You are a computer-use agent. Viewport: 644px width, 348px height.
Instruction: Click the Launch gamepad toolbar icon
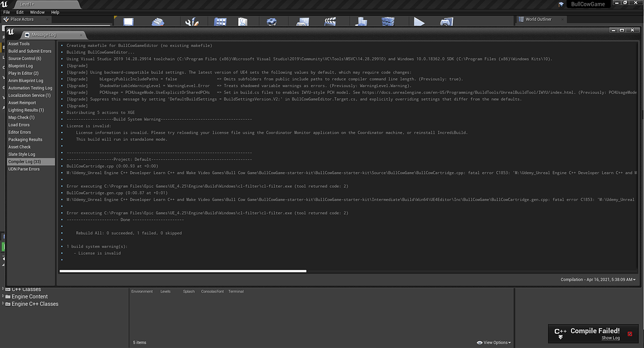pyautogui.click(x=447, y=22)
